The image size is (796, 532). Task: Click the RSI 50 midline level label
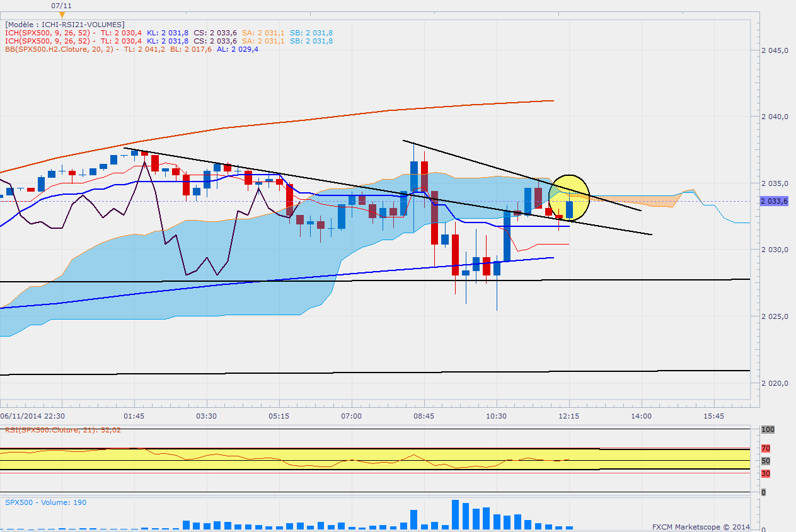click(x=765, y=461)
